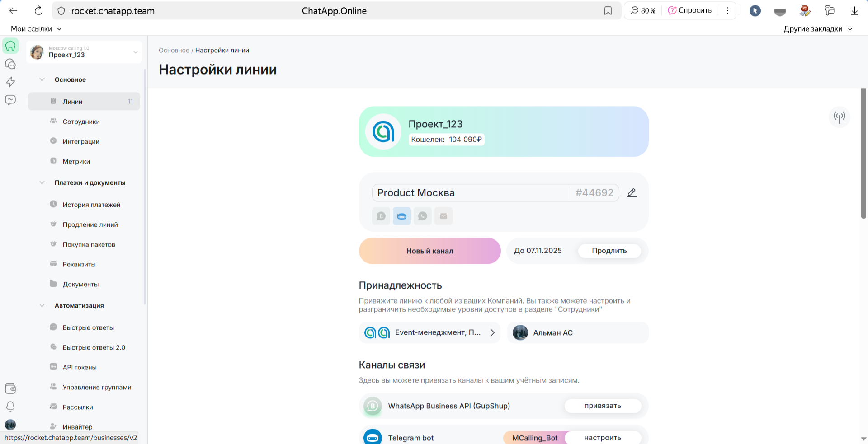Screen dimensions: 868x444
Task: Click the Продлить button
Action: tap(609, 251)
